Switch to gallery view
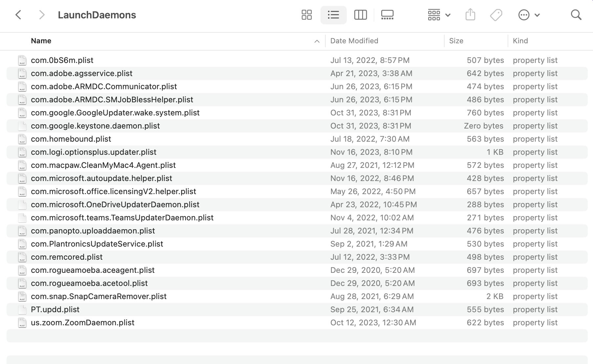Viewport: 593px width, 364px height. [387, 15]
